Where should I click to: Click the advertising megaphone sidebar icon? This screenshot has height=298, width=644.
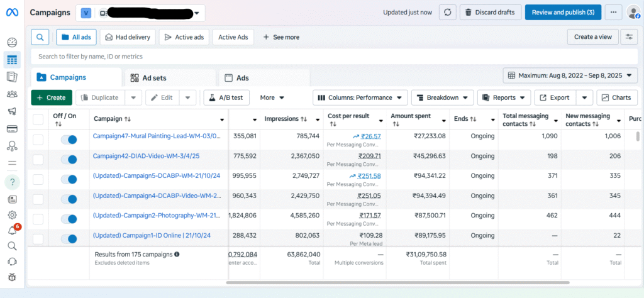[x=12, y=112]
